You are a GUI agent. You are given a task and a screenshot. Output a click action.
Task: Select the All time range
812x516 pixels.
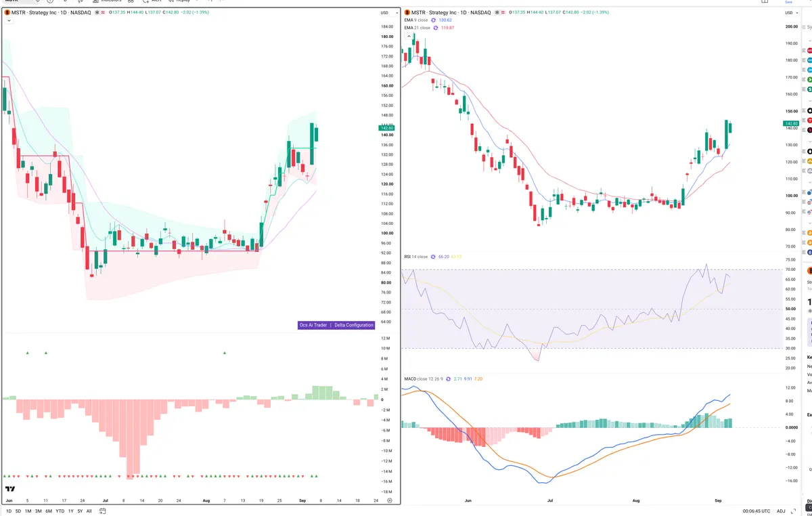point(89,511)
